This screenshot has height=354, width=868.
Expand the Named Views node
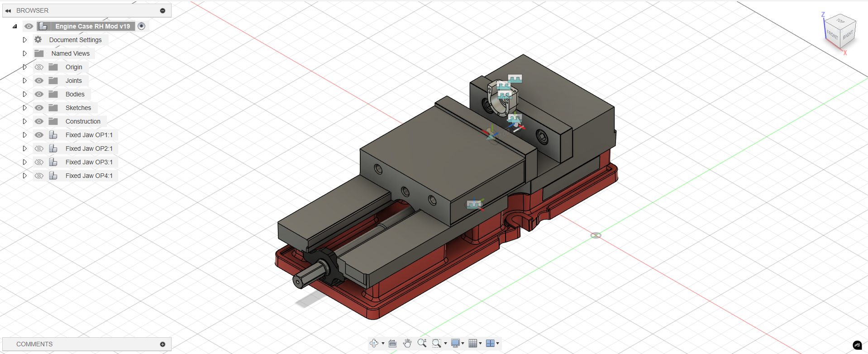[x=25, y=53]
